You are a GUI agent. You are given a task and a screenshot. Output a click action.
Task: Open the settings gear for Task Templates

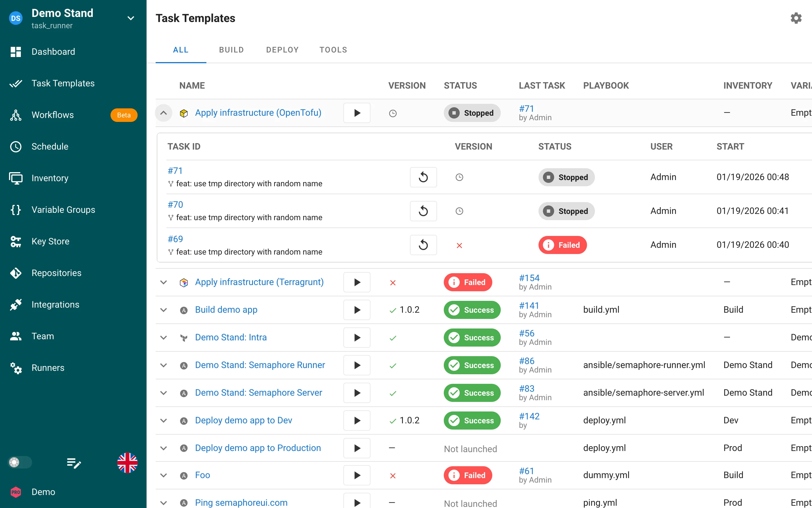point(796,18)
